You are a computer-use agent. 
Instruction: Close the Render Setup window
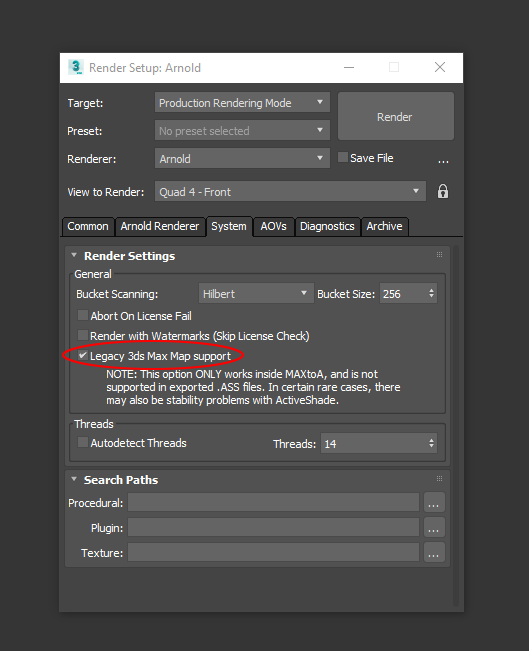coord(440,67)
